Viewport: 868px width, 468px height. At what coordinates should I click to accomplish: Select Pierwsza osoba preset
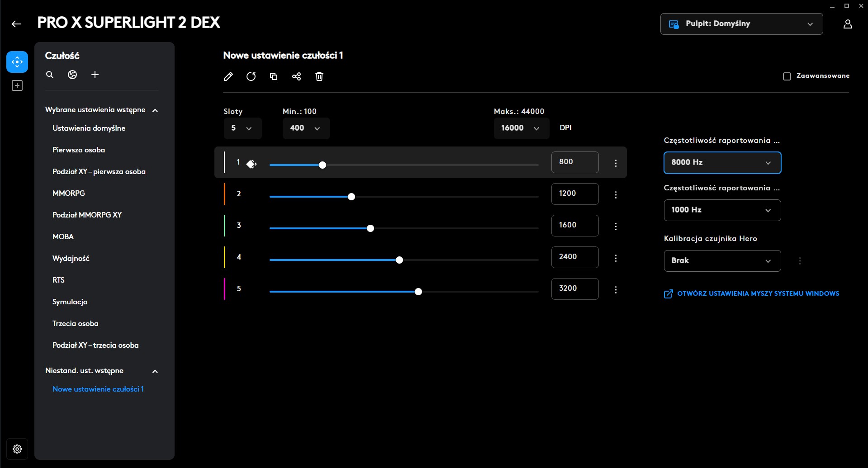pos(79,150)
